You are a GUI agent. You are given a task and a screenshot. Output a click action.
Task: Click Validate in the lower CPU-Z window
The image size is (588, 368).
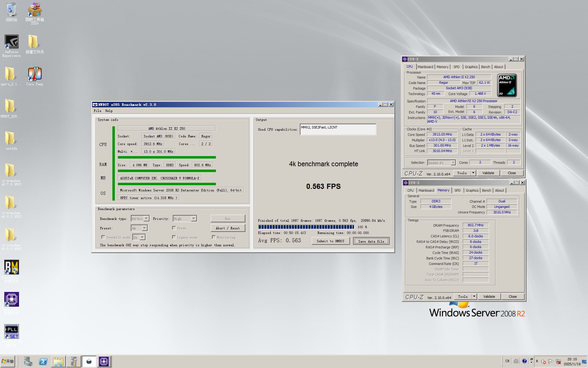489,297
